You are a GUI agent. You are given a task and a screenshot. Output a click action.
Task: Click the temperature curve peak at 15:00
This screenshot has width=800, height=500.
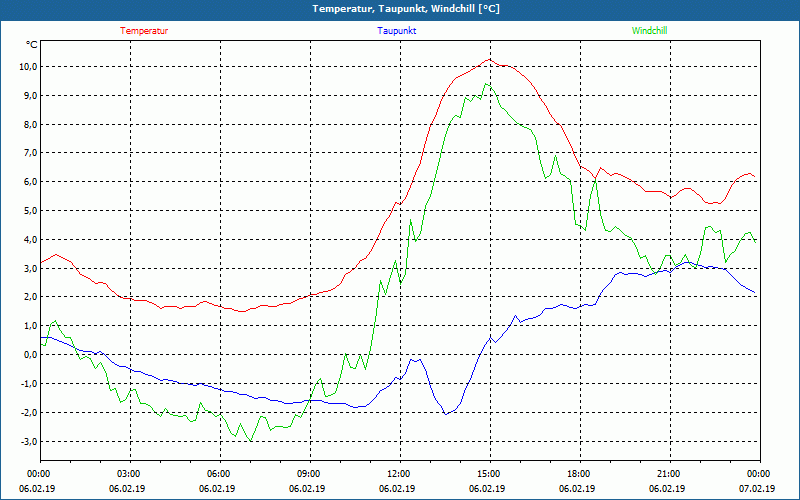pos(490,59)
